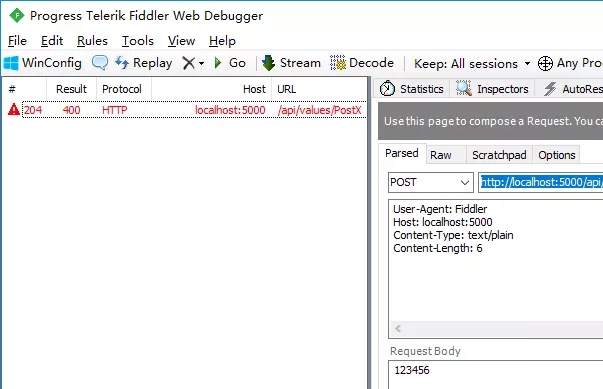
Task: Click the request URL input field
Action: click(x=541, y=182)
